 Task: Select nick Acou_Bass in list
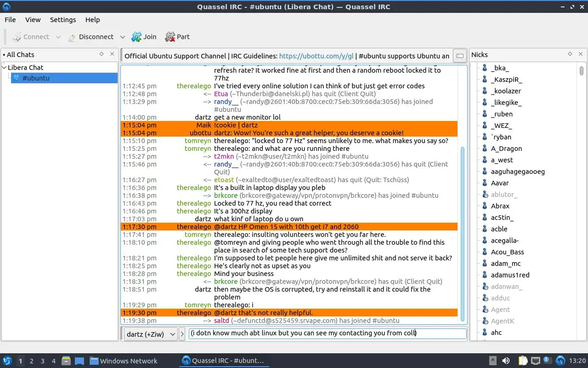point(507,252)
